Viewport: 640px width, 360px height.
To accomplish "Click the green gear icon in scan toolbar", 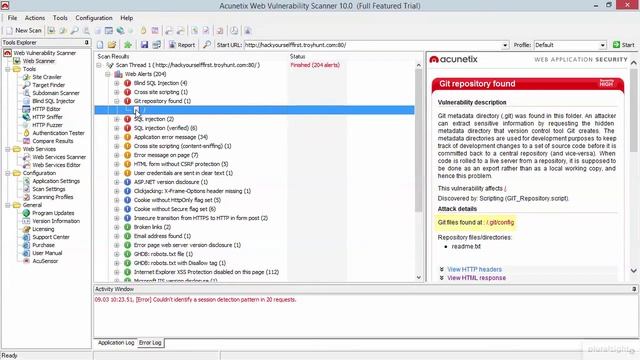I will [x=128, y=45].
